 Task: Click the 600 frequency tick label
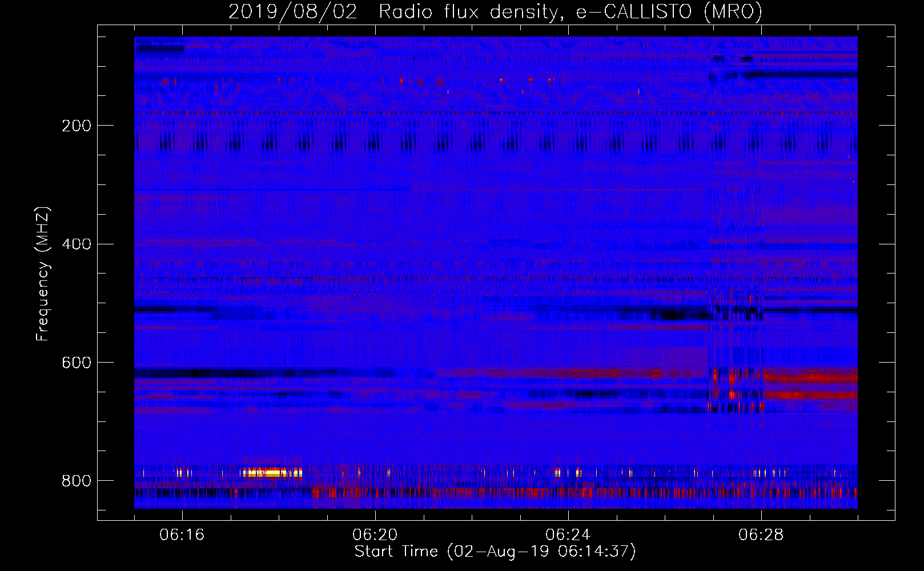(77, 363)
